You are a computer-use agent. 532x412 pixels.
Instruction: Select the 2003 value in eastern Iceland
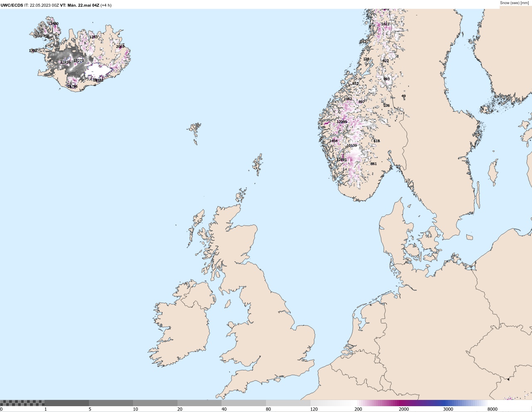[120, 47]
